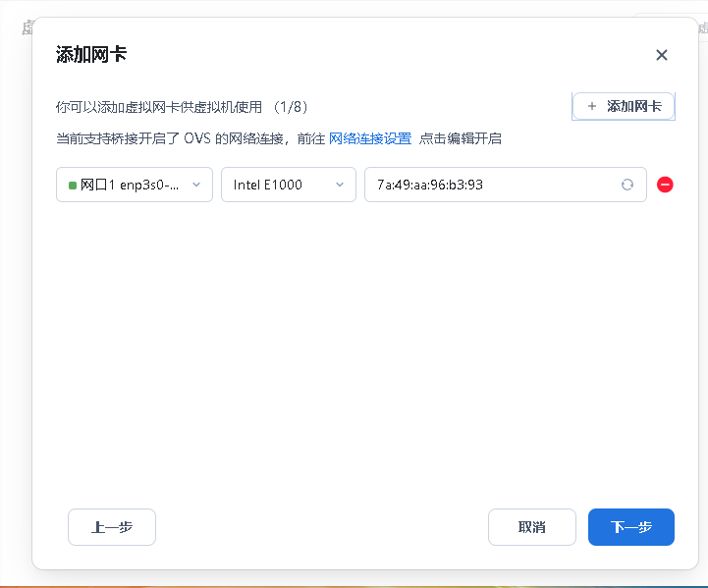
Task: Click the chevron arrow in 网口1 selector
Action: pos(196,185)
